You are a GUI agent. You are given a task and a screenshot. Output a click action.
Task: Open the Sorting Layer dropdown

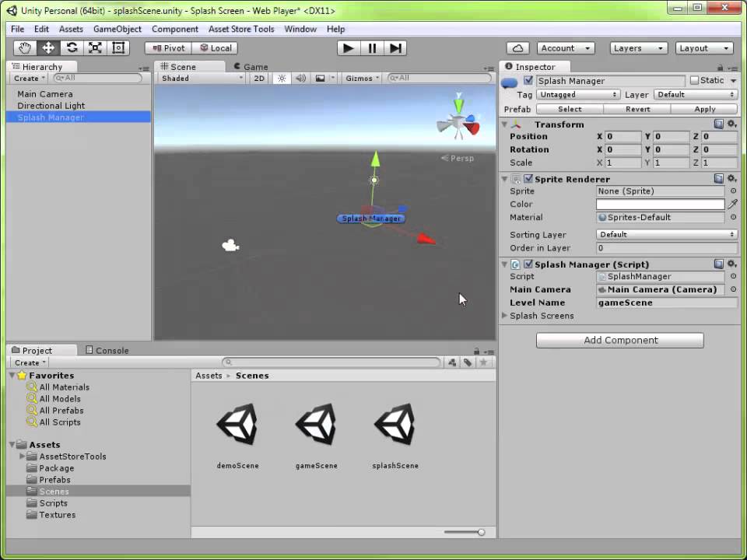pyautogui.click(x=667, y=234)
